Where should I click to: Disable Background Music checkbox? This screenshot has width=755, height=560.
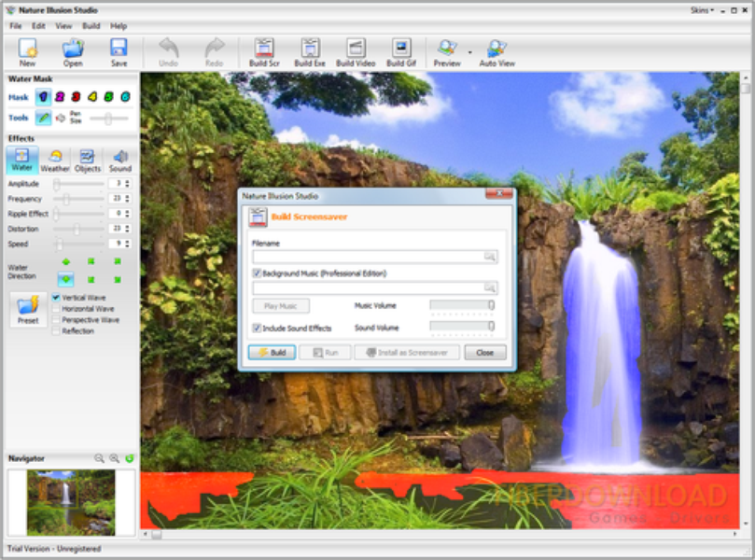click(x=257, y=273)
